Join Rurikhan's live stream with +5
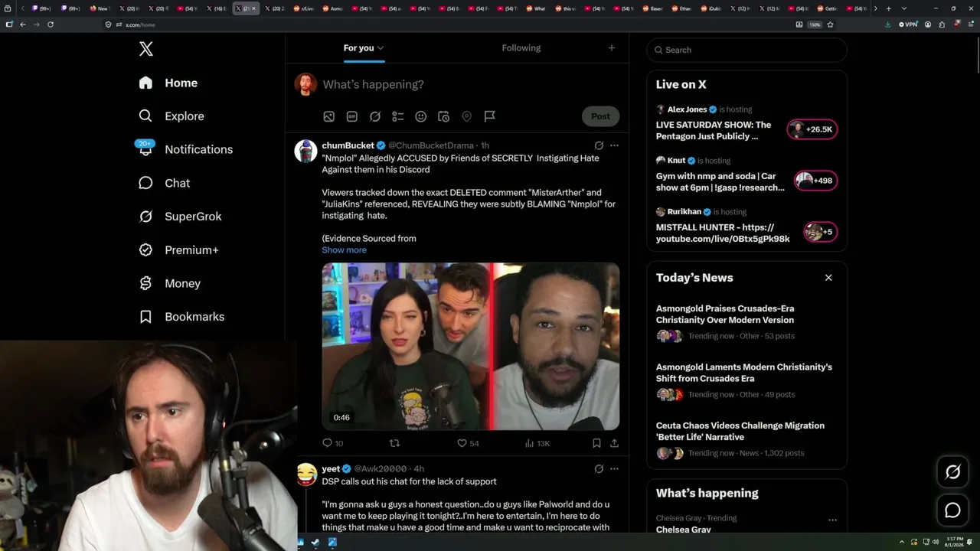 tap(820, 232)
